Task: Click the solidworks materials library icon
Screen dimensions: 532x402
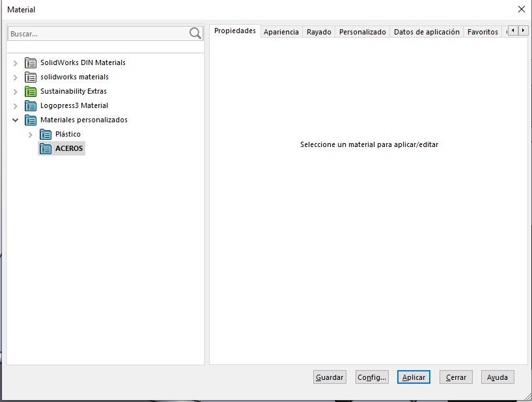Action: click(31, 77)
